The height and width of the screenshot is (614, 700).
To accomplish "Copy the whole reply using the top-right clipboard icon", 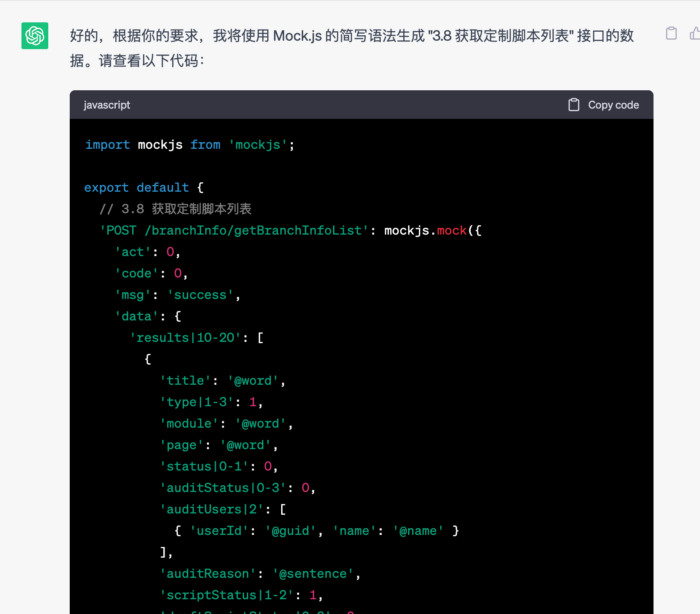I will point(671,34).
